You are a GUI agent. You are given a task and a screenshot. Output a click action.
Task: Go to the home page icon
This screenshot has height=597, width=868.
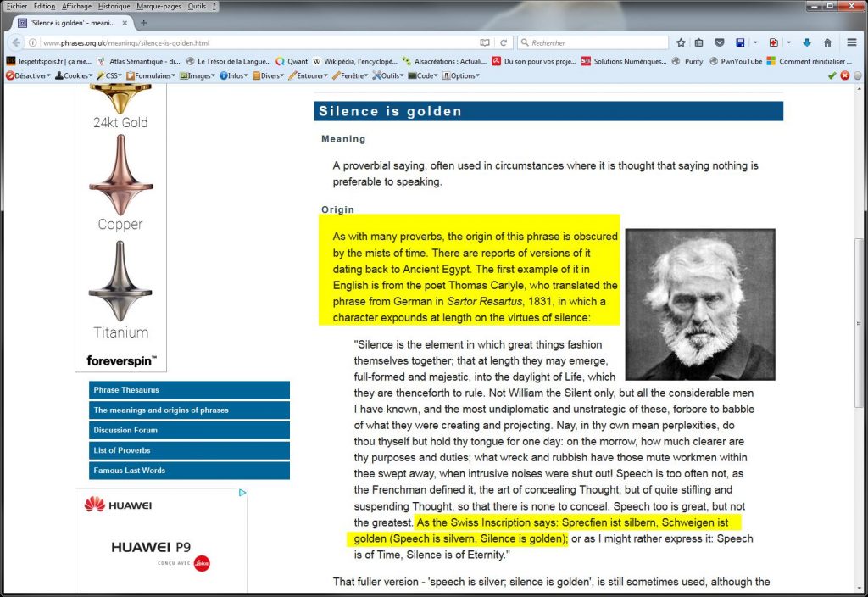coord(827,42)
